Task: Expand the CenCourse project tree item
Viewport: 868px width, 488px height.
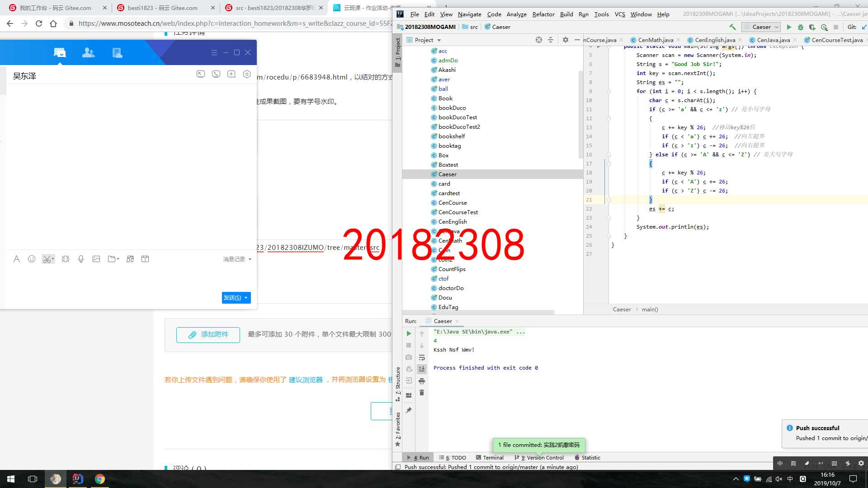Action: (453, 202)
